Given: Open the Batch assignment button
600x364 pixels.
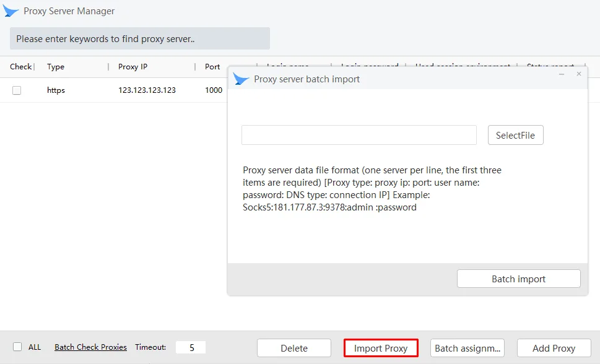Looking at the screenshot, I should click(467, 348).
